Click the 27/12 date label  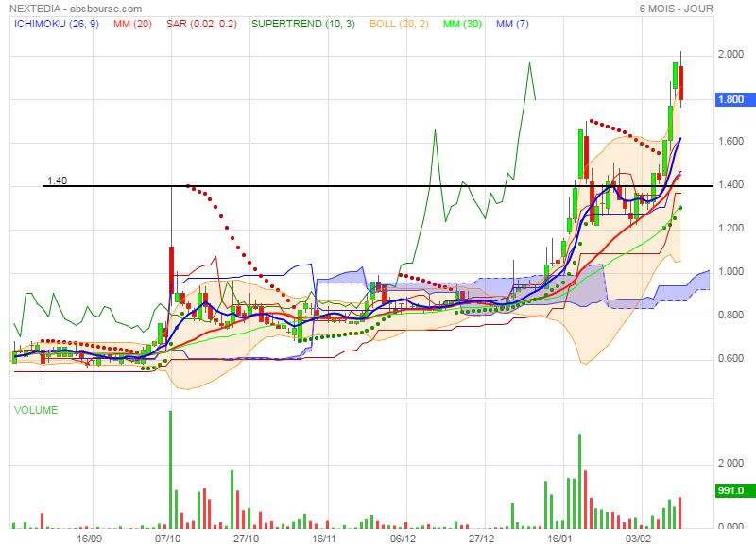(481, 539)
